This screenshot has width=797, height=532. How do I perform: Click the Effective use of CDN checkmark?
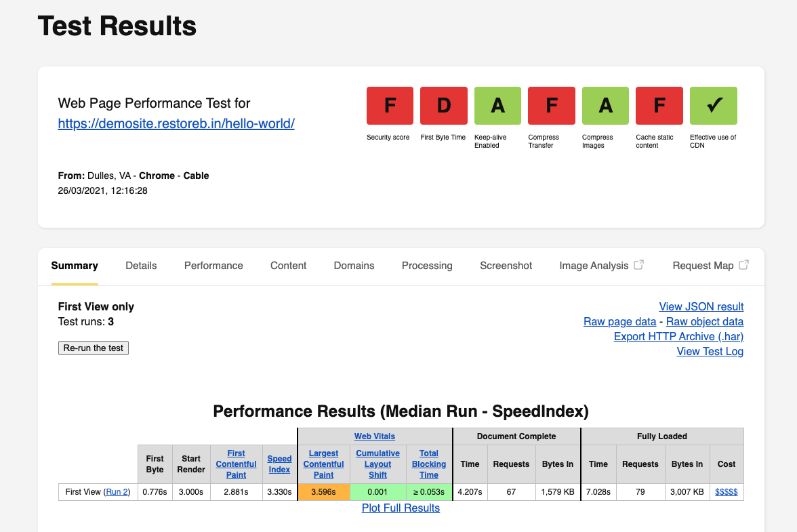coord(713,106)
